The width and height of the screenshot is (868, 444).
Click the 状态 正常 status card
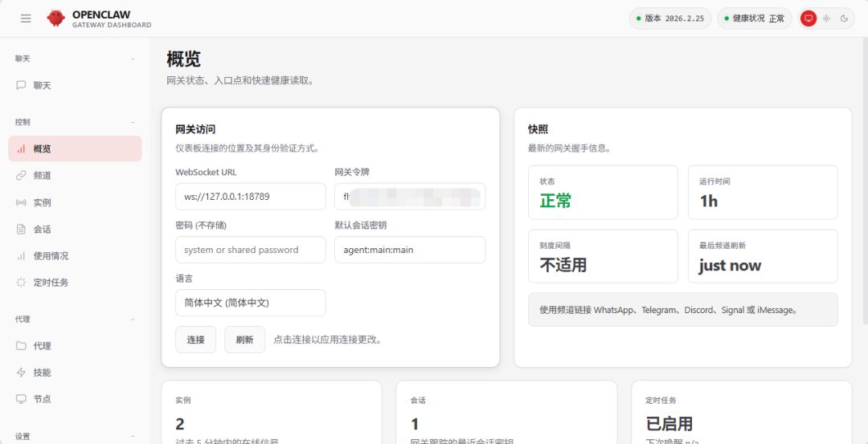pos(603,192)
